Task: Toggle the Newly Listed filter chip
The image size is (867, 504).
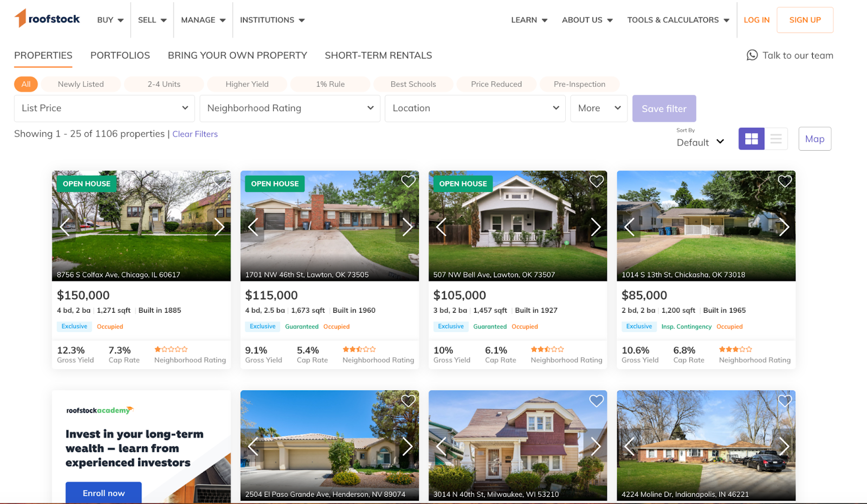Action: [81, 84]
